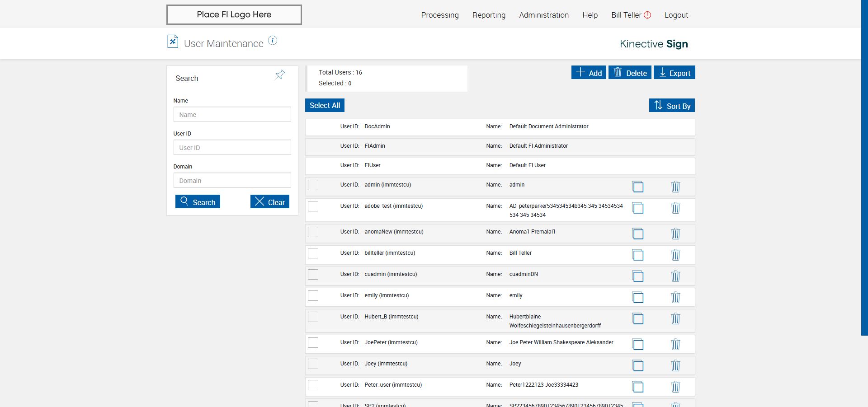Screen dimensions: 868x407
Task: Click the Add user button
Action: tap(589, 72)
